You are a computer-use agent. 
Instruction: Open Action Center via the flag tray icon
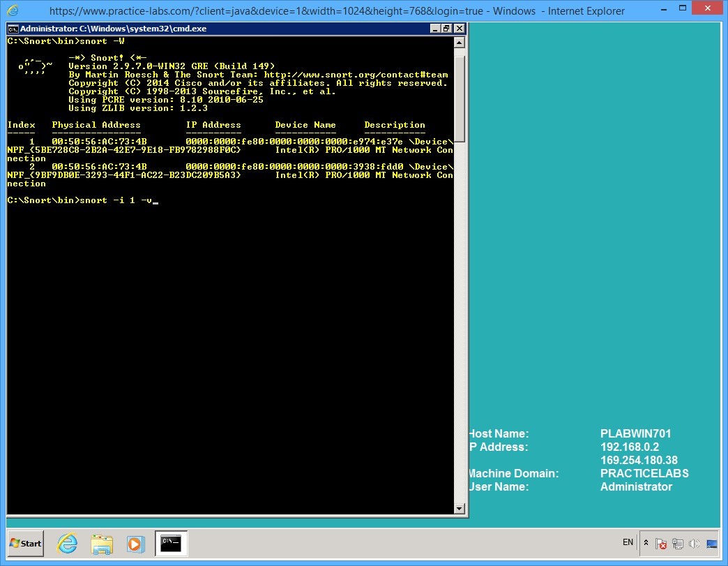[x=660, y=543]
